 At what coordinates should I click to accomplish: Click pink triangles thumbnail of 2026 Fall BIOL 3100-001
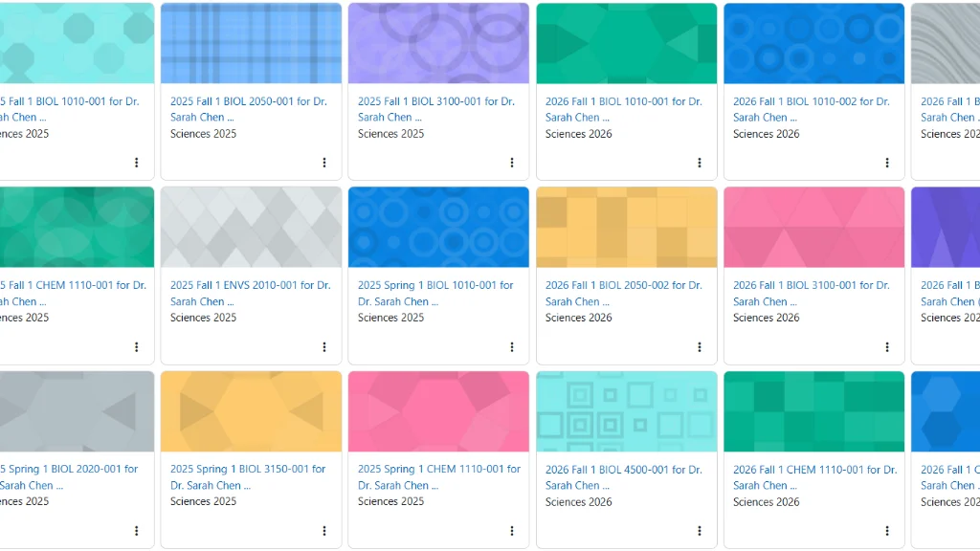point(813,228)
